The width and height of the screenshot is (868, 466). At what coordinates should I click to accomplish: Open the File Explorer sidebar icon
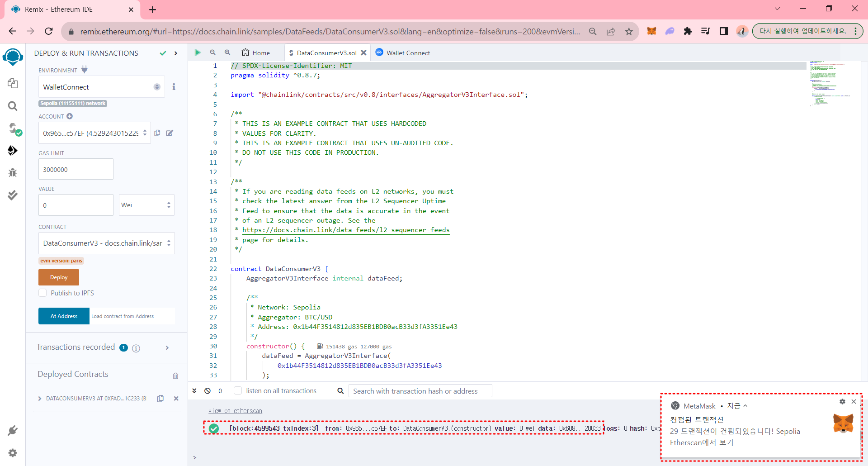pyautogui.click(x=13, y=83)
